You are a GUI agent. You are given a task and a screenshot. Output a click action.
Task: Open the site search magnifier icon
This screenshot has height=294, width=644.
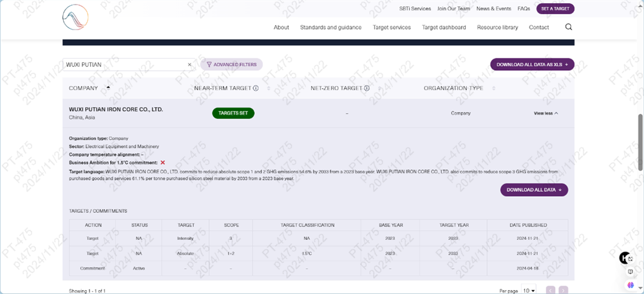click(x=569, y=27)
